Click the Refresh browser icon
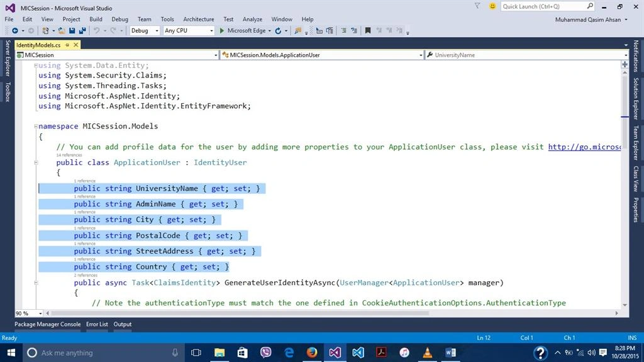 pos(278,30)
